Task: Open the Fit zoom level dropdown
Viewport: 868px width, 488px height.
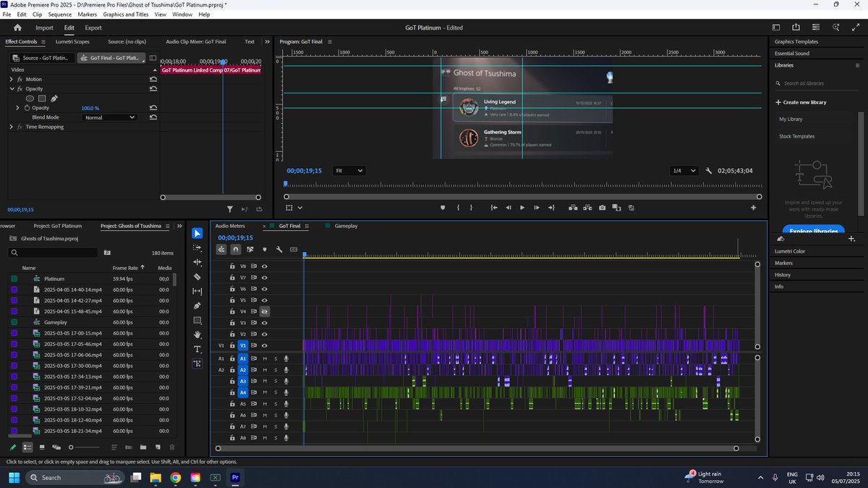Action: [349, 170]
